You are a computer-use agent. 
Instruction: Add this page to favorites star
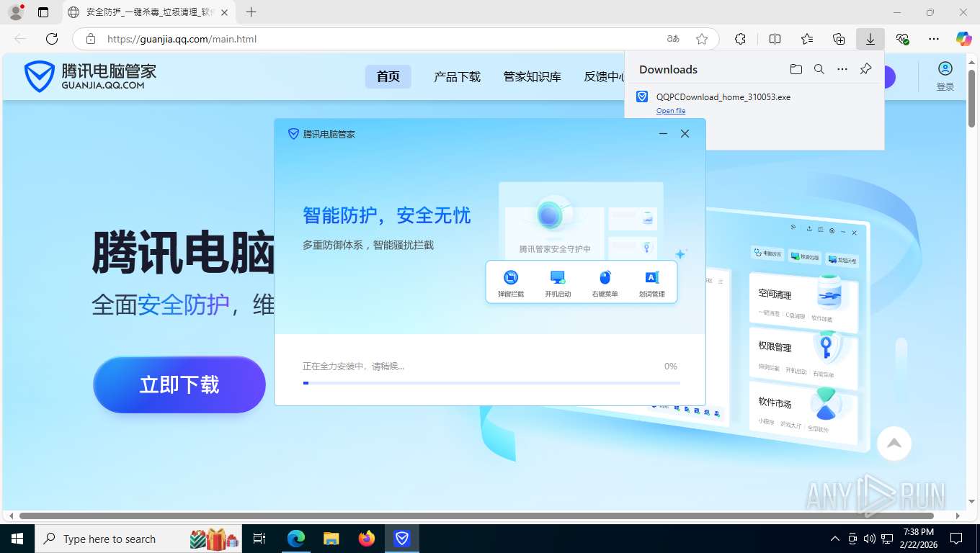pos(702,39)
